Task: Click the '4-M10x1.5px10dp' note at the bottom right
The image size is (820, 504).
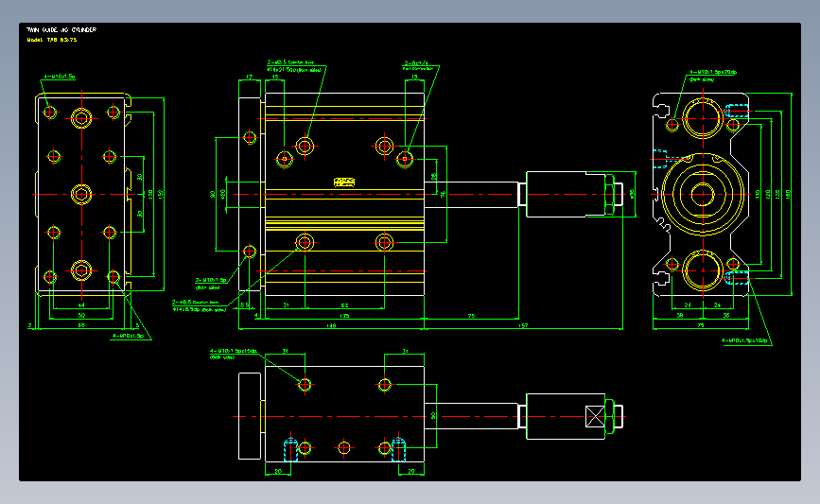Action: click(x=744, y=340)
